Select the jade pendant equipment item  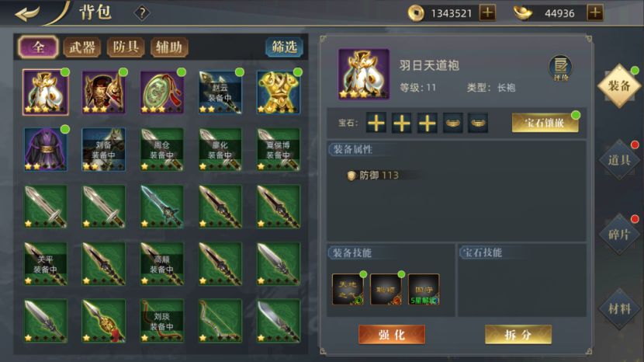click(162, 92)
